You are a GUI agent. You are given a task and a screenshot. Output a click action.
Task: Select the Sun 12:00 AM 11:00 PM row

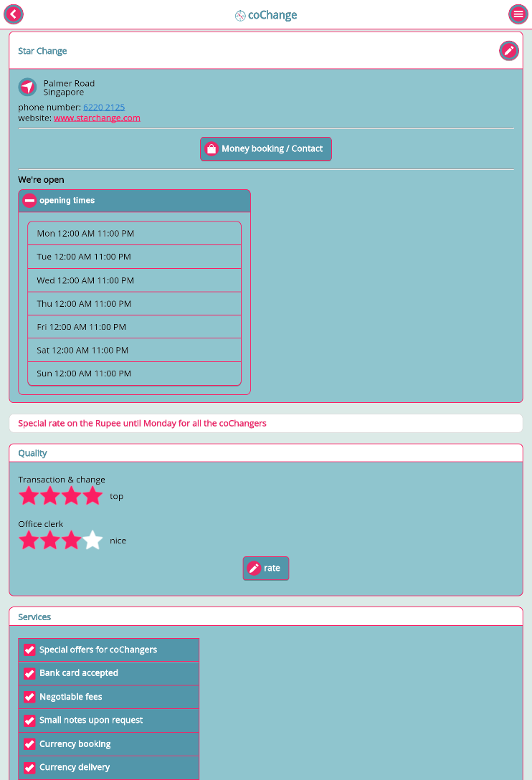[134, 374]
